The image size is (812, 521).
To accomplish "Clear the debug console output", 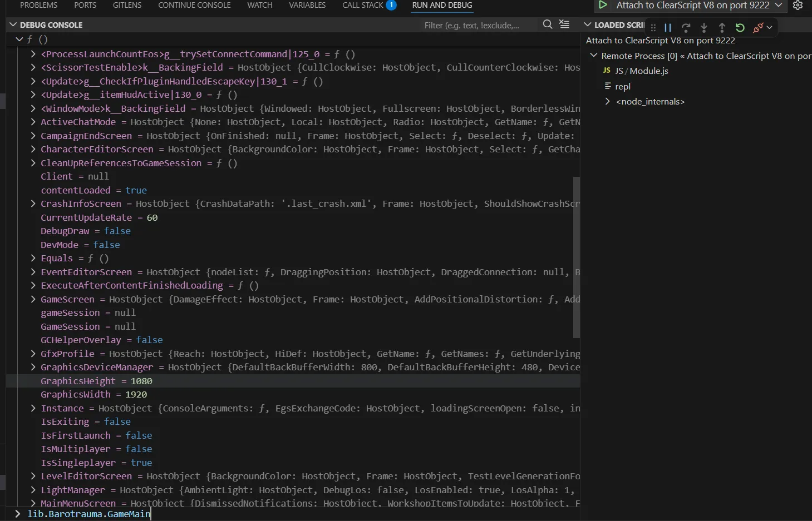I will coord(564,24).
